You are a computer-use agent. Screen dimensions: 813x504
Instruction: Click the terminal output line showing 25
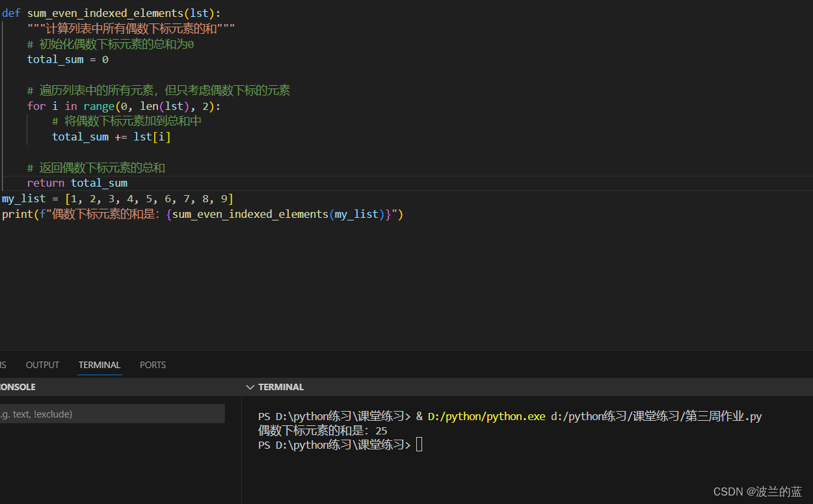323,431
